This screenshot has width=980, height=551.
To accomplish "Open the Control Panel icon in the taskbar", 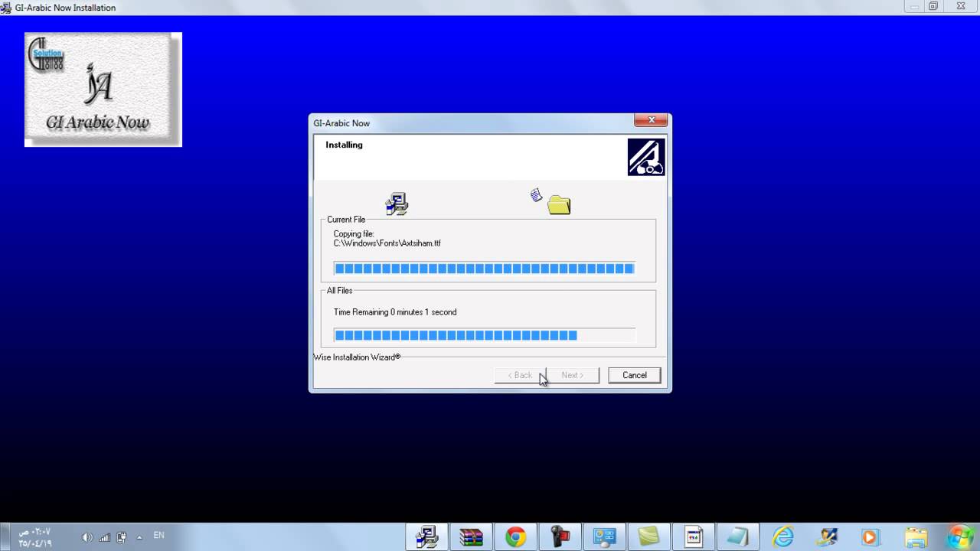I will point(604,537).
